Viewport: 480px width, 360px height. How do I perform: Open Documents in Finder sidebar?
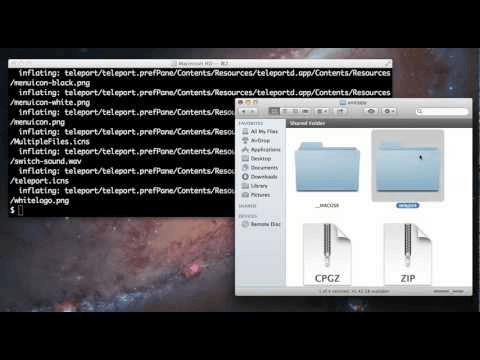[x=260, y=167]
